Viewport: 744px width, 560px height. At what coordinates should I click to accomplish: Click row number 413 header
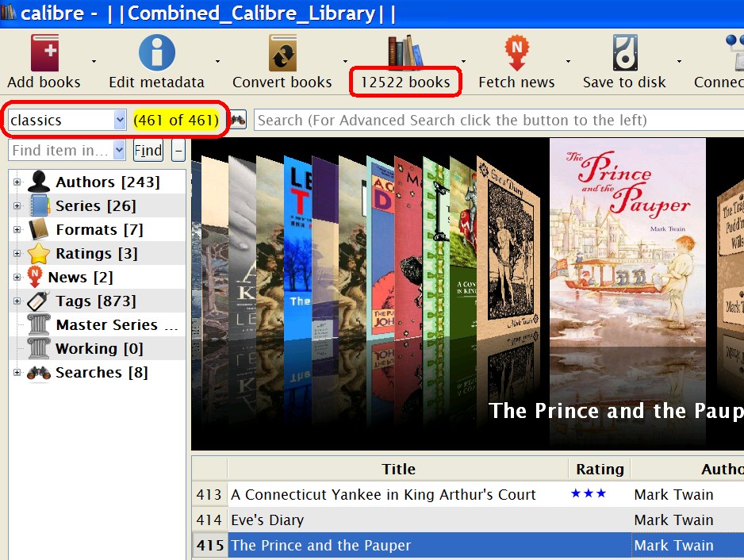(x=209, y=494)
